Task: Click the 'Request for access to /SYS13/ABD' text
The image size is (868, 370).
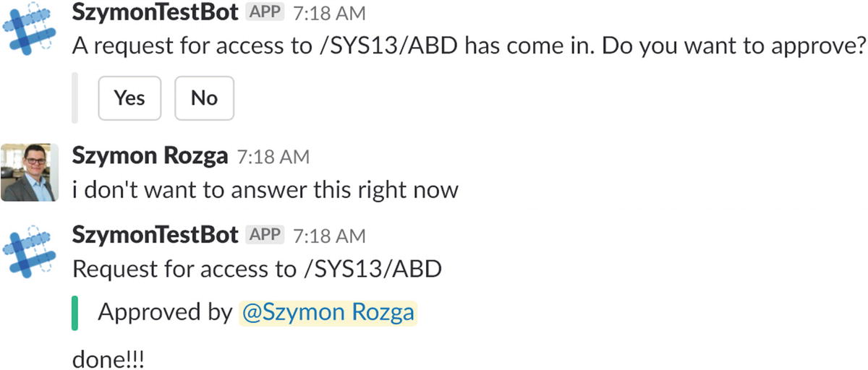Action: [258, 269]
